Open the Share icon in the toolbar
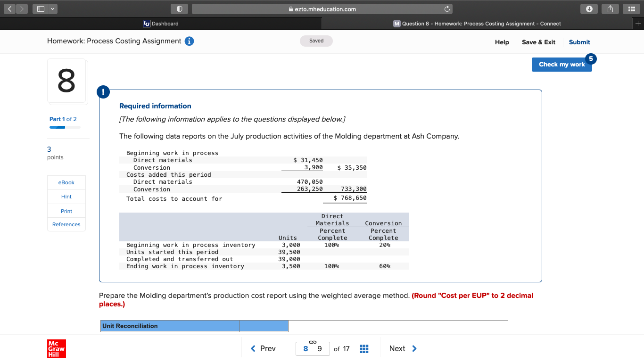644x362 pixels. coord(610,8)
